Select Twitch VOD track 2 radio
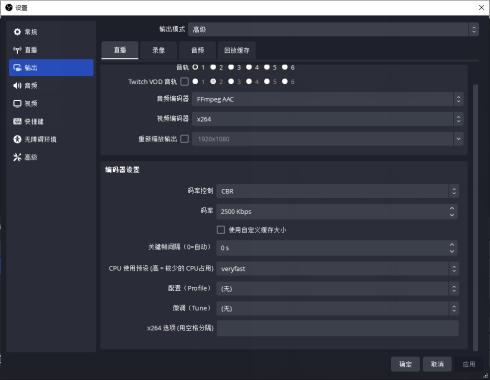Screen dimensions: 490x380 (213, 82)
